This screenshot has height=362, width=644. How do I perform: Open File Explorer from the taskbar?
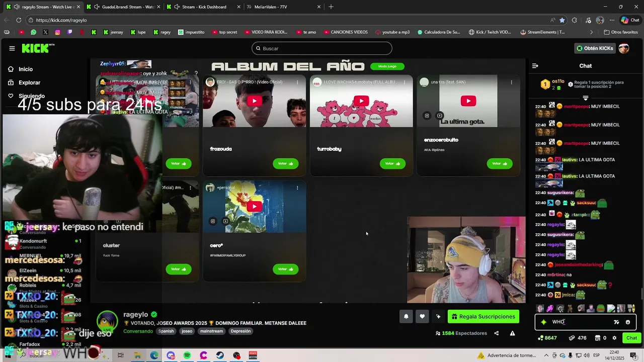[137, 355]
